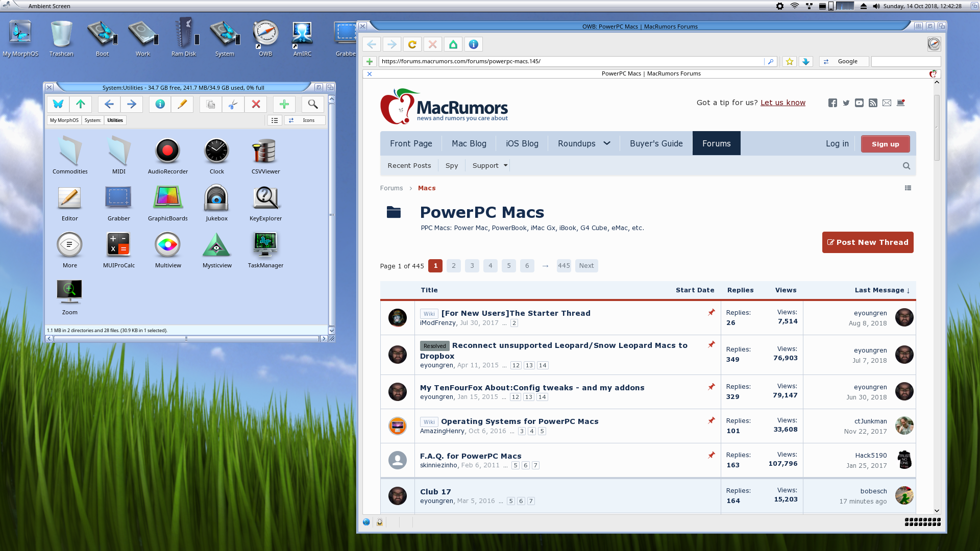Open the Front Page navigation tab
980x551 pixels.
[x=411, y=143]
